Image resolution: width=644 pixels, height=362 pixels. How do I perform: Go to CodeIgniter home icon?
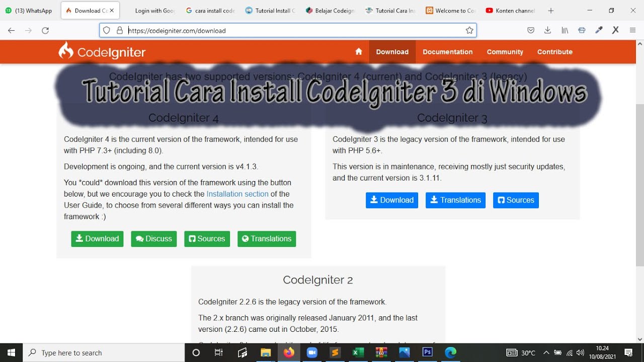pyautogui.click(x=359, y=51)
